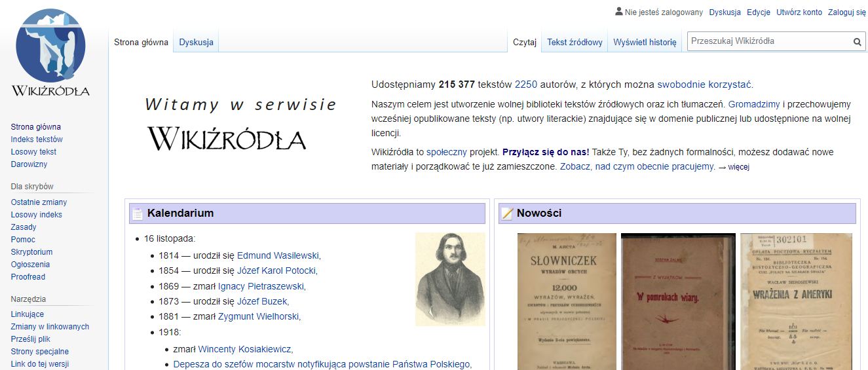
Task: Open Strony specjalne sidebar link
Action: point(39,352)
